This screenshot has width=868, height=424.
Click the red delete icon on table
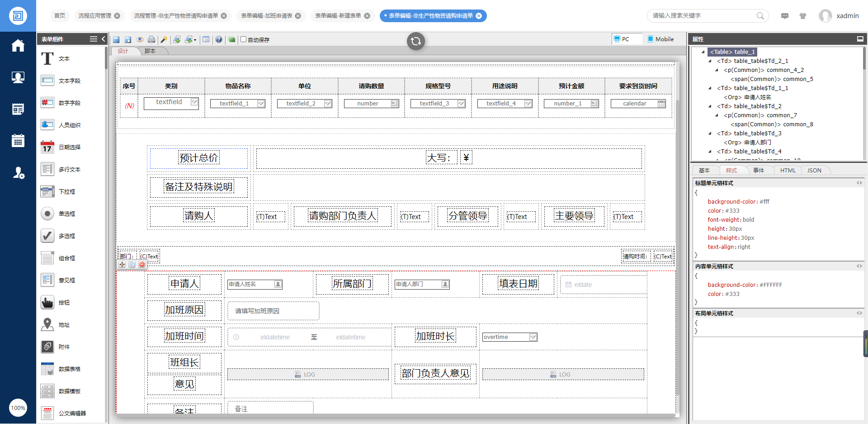[x=142, y=264]
